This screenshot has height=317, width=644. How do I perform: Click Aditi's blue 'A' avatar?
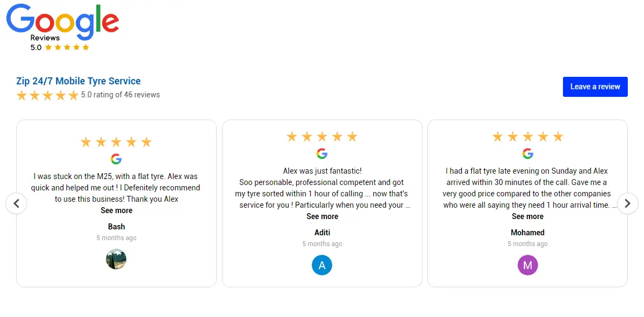pyautogui.click(x=322, y=265)
